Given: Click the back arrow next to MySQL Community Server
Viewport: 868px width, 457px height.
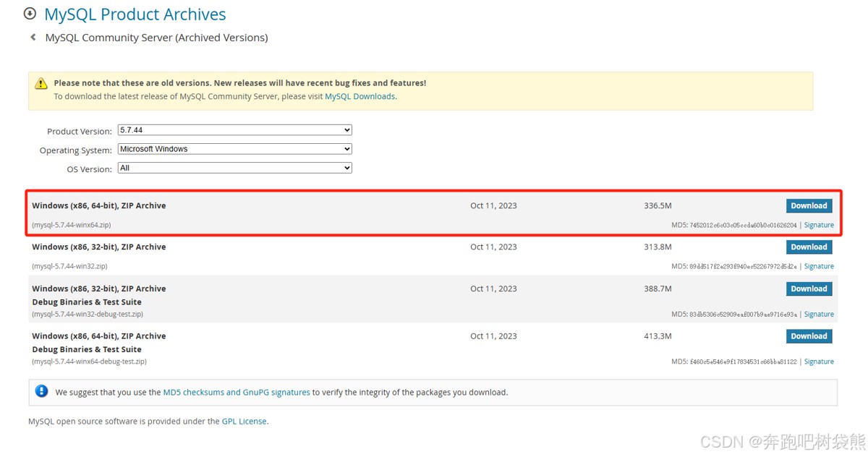Looking at the screenshot, I should click(33, 38).
